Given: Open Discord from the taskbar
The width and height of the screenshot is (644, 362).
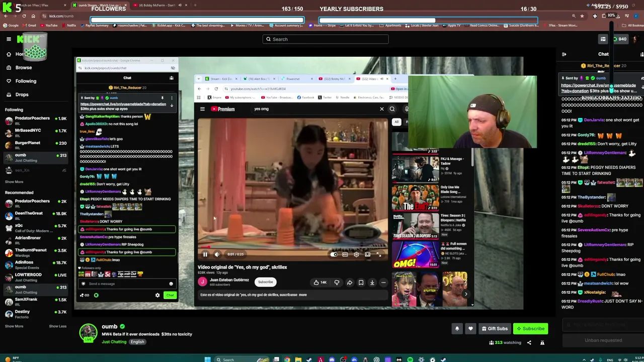Looking at the screenshot, I should point(332,359).
